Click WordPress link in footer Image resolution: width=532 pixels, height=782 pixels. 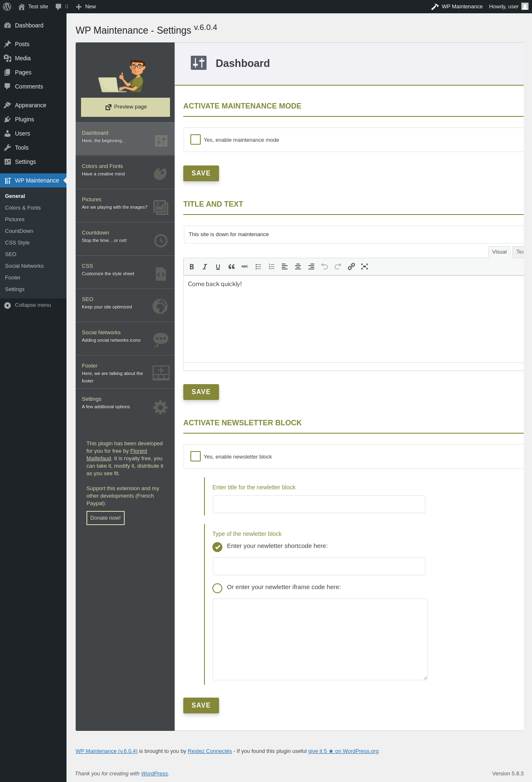coord(155,774)
